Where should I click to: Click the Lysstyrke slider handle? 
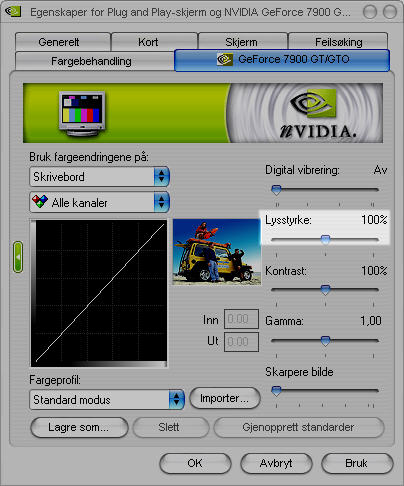coord(325,240)
